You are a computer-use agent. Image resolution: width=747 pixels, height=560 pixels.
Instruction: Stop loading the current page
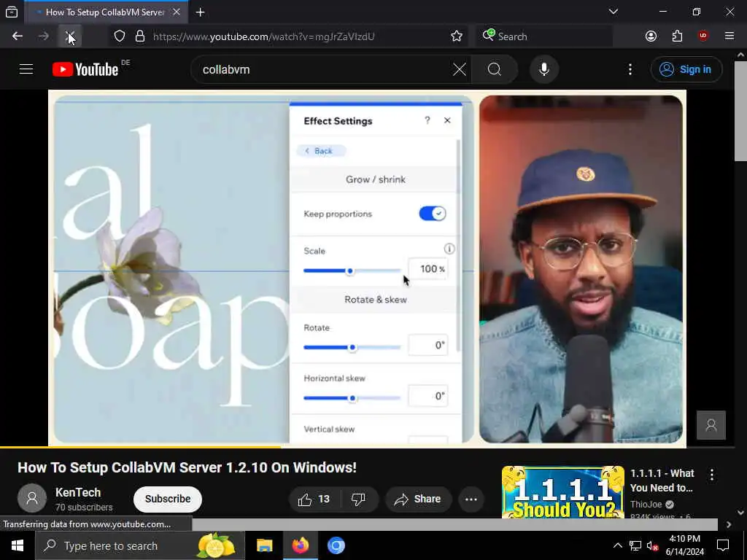tap(70, 36)
